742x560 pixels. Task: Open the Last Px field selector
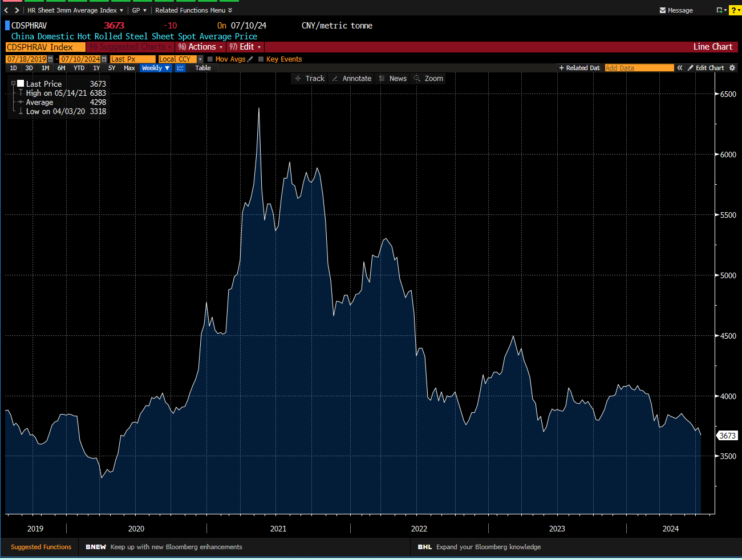click(x=132, y=59)
